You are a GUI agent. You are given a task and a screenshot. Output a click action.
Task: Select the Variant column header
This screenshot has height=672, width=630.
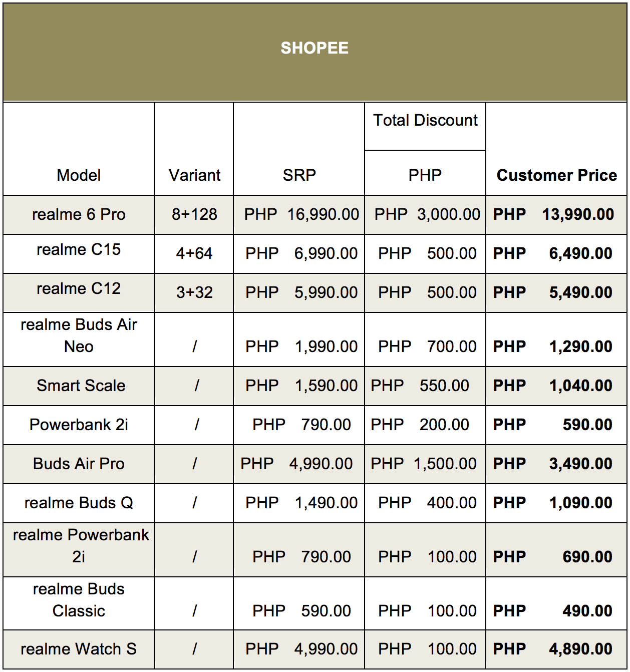pyautogui.click(x=194, y=149)
